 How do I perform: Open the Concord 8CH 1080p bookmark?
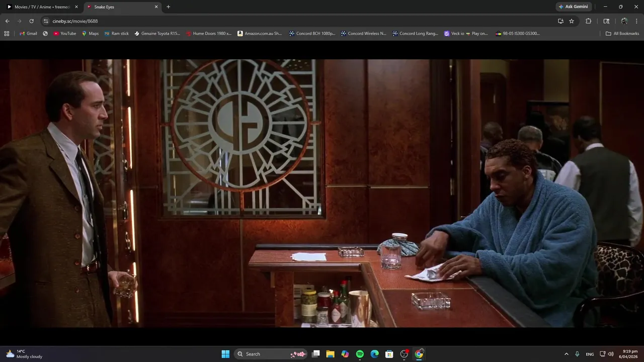312,34
